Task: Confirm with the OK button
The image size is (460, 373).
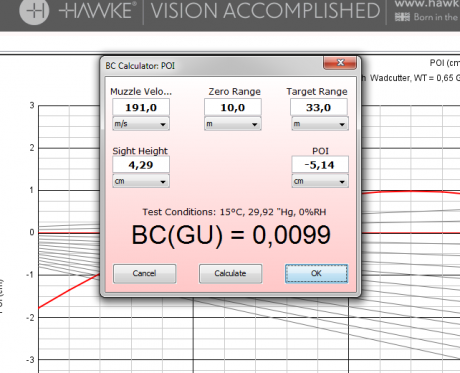Action: pos(316,273)
